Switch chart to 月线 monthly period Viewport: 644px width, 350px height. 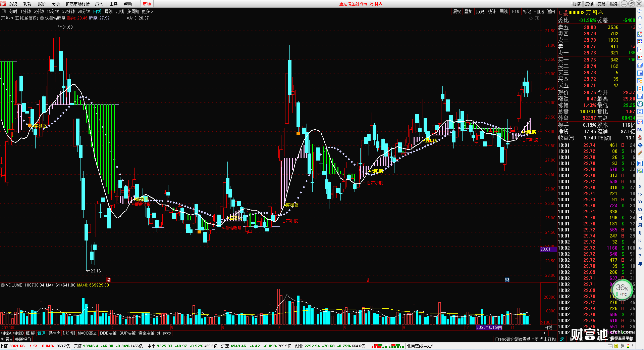[120, 11]
